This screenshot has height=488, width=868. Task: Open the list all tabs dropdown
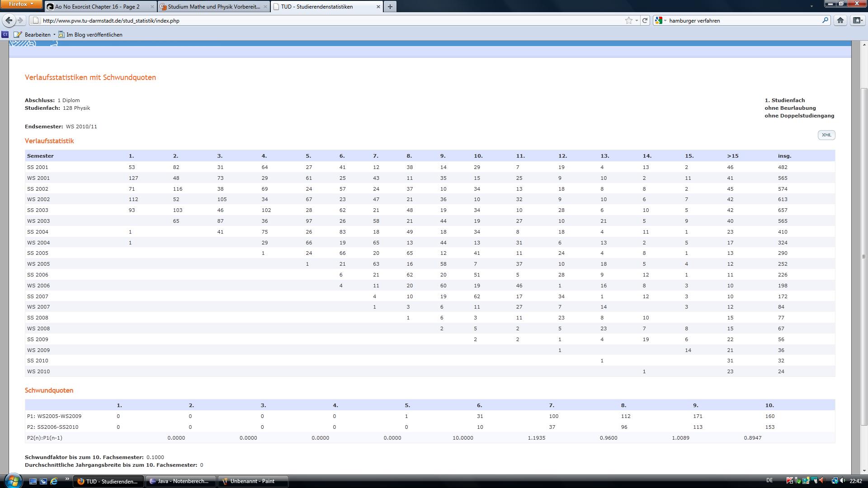[x=811, y=6]
